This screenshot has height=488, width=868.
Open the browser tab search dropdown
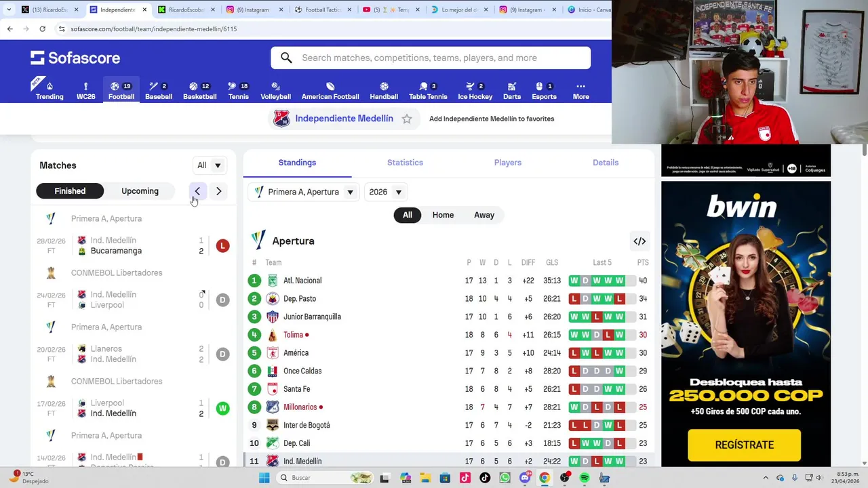[8, 9]
